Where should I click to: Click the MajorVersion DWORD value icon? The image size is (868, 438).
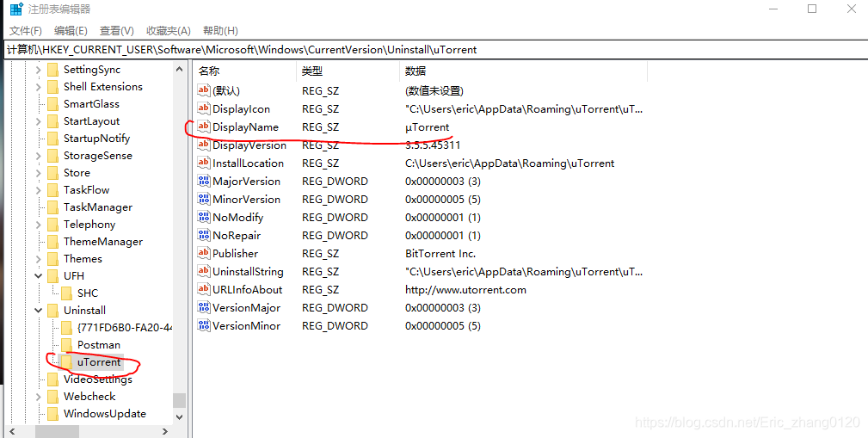tap(204, 181)
